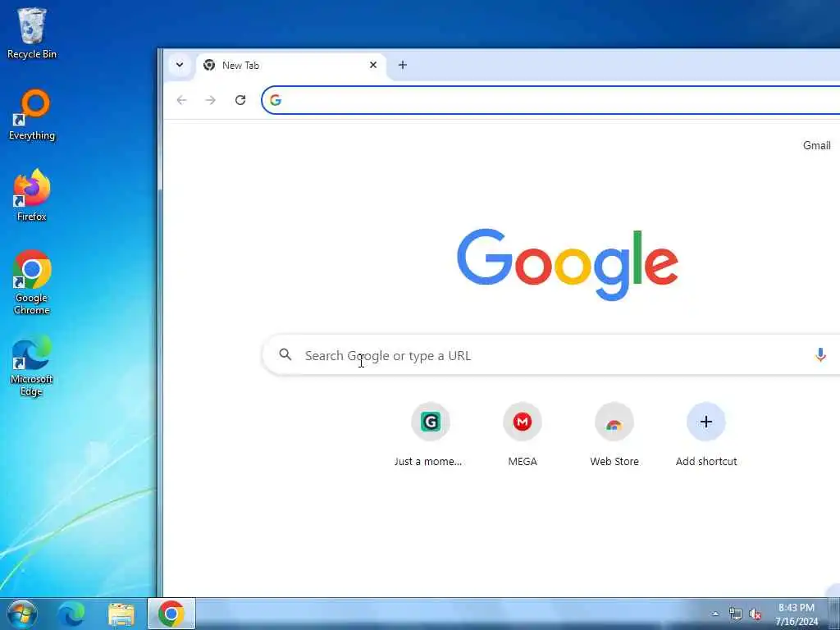840x630 pixels.
Task: Open the Web Store shortcut tile
Action: click(614, 435)
